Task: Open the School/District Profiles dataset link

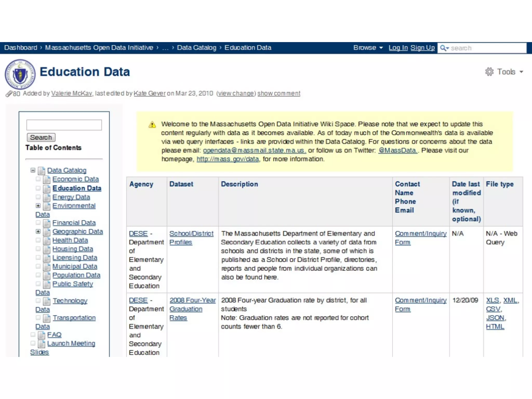Action: (191, 234)
